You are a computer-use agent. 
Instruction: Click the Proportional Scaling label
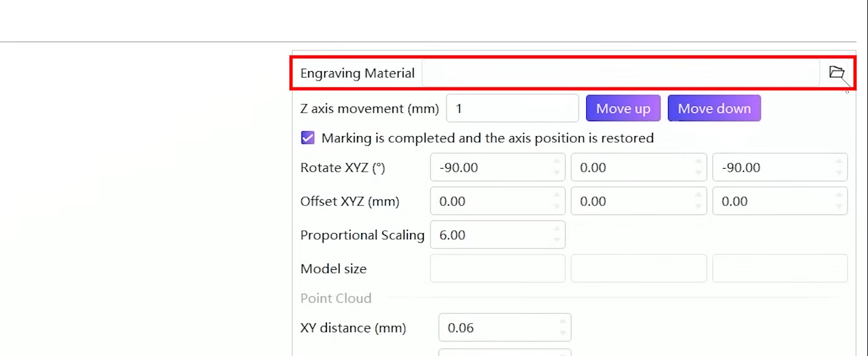(362, 235)
